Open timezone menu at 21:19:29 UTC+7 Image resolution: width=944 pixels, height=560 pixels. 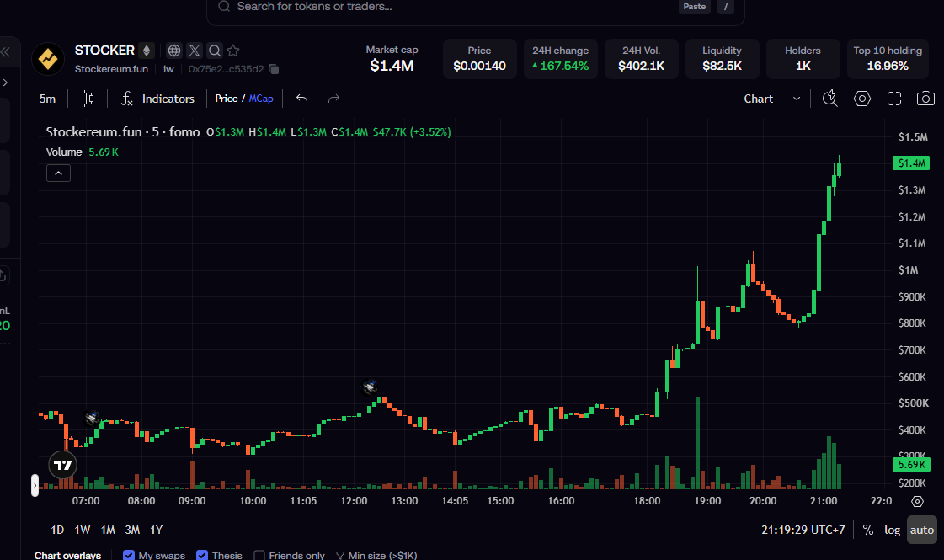coord(803,530)
